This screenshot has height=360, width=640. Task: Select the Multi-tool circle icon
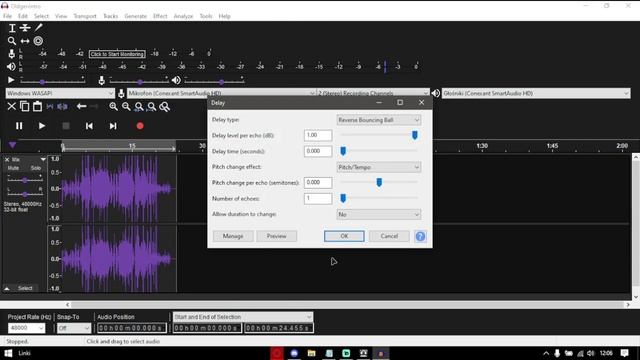coord(38,41)
